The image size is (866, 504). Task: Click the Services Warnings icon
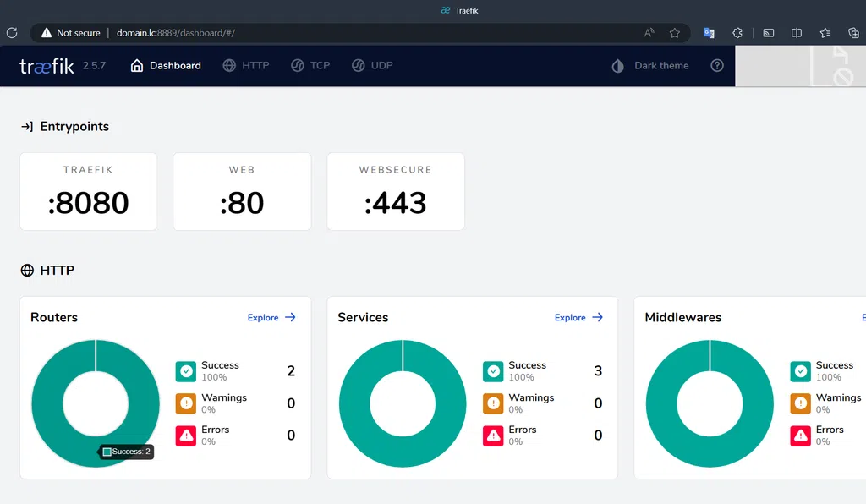point(493,403)
